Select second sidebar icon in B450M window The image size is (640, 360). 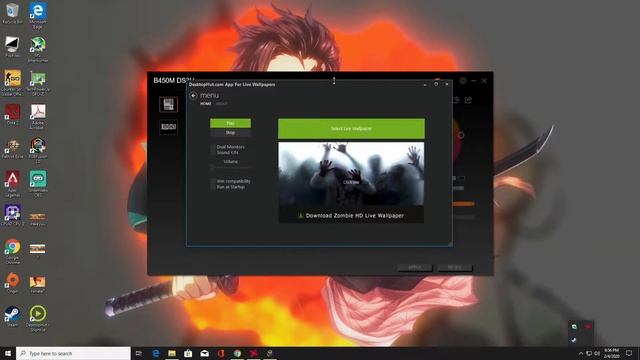(169, 127)
